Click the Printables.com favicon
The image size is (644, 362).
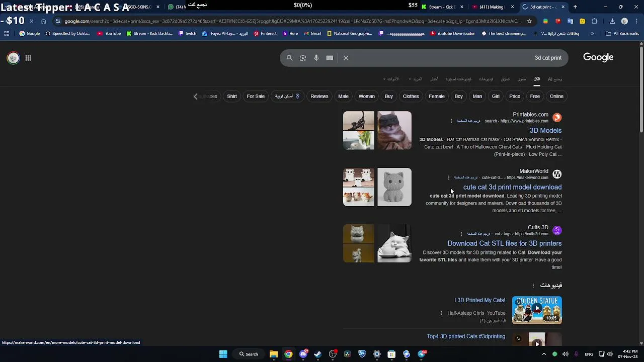click(x=557, y=118)
